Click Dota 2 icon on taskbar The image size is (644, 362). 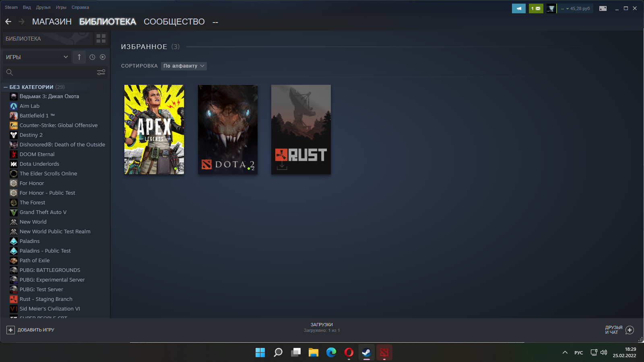tap(384, 352)
